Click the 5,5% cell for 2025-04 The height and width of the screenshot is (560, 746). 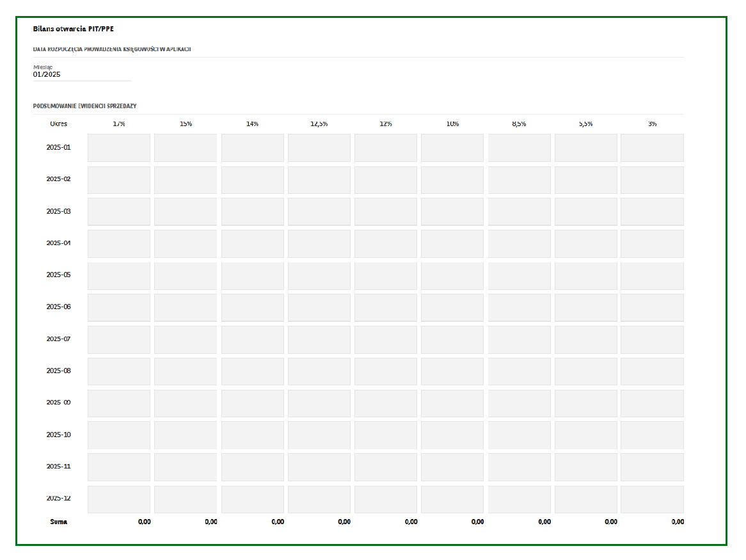(x=586, y=244)
